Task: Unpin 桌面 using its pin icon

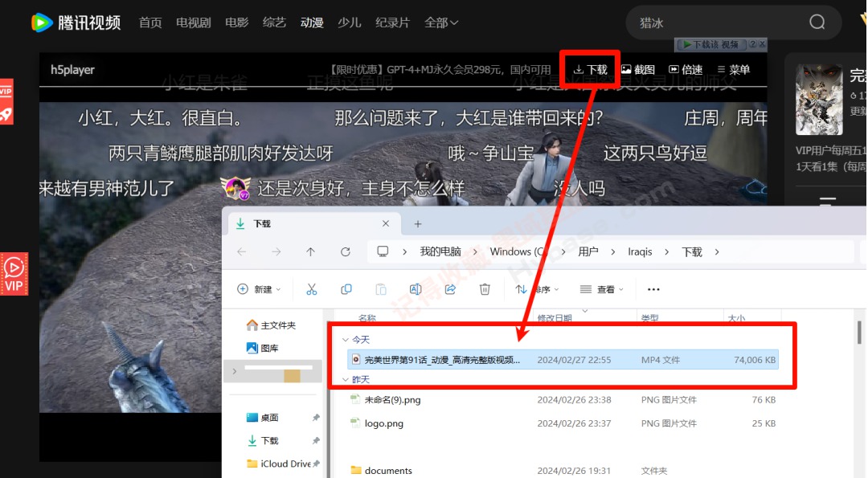Action: click(x=316, y=418)
